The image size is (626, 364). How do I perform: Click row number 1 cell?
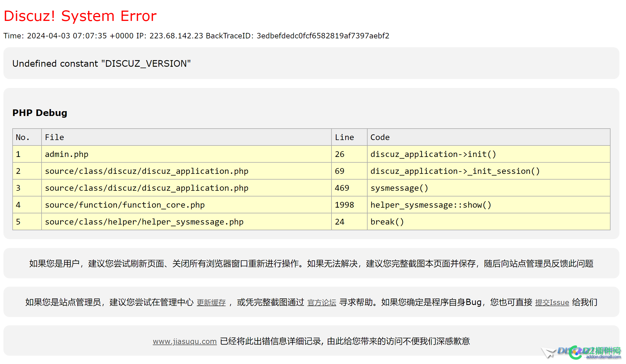[x=27, y=154]
